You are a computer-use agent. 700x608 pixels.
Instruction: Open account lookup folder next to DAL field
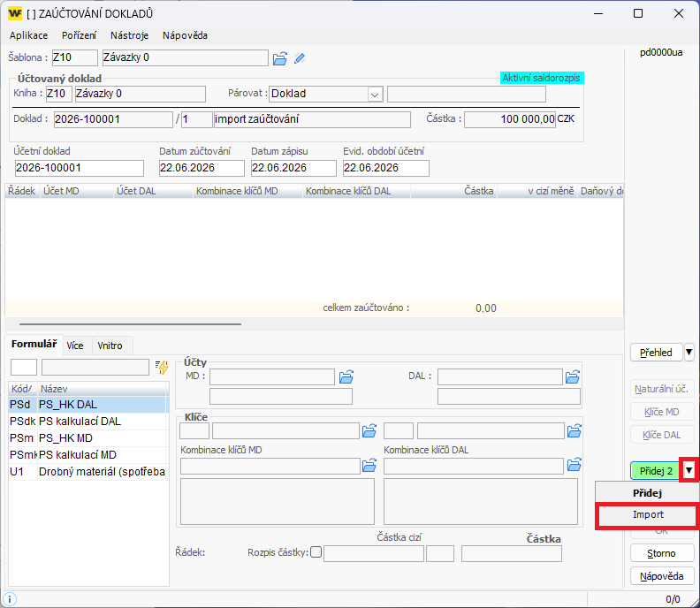[573, 376]
